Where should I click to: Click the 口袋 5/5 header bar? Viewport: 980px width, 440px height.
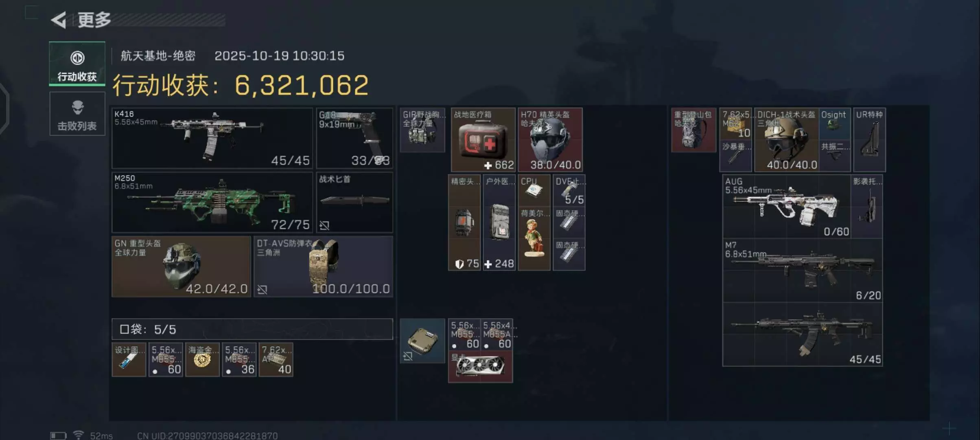coord(252,329)
